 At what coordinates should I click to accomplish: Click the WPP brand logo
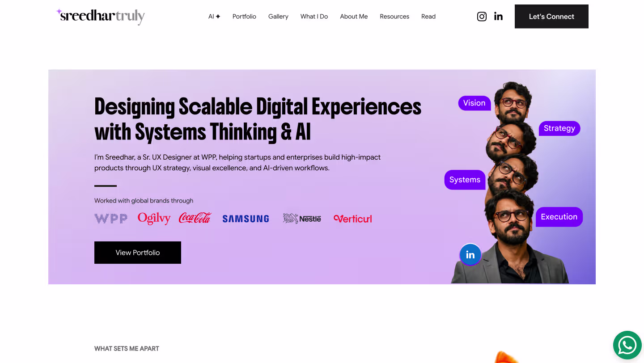coord(111,219)
